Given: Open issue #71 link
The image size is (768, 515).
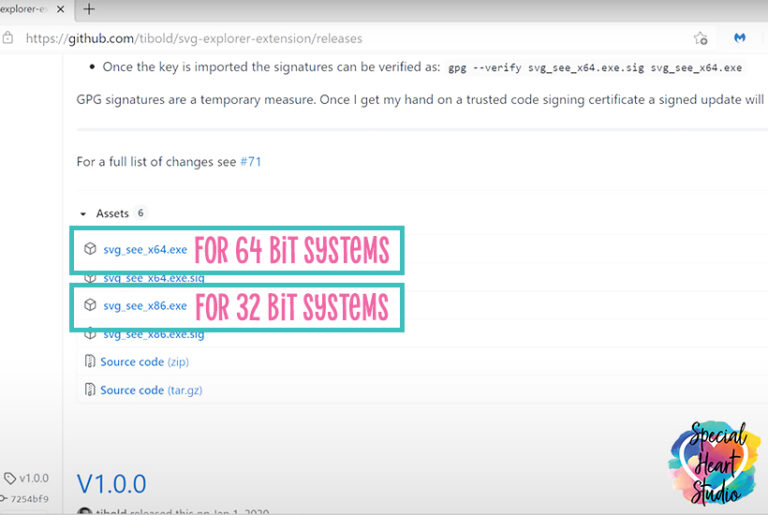Looking at the screenshot, I should (x=250, y=161).
